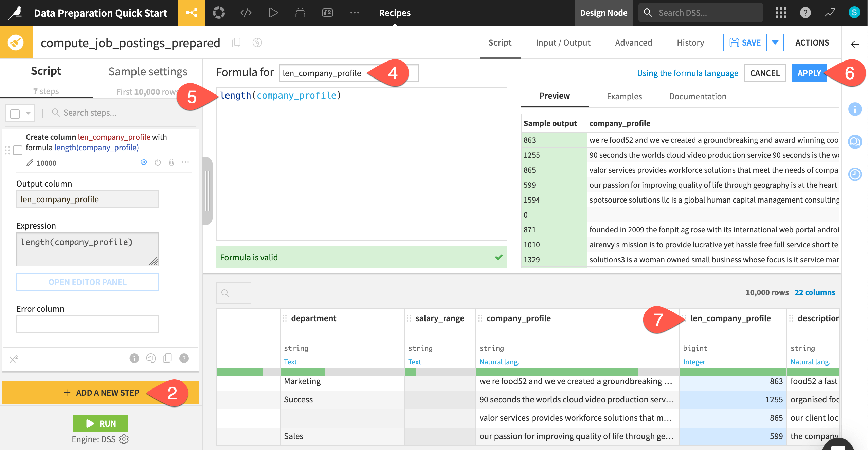Open the step help question icon
The image size is (868, 450).
184,358
